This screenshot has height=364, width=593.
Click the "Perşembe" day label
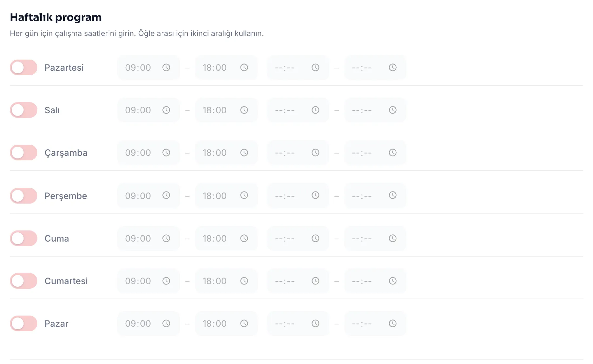click(66, 196)
